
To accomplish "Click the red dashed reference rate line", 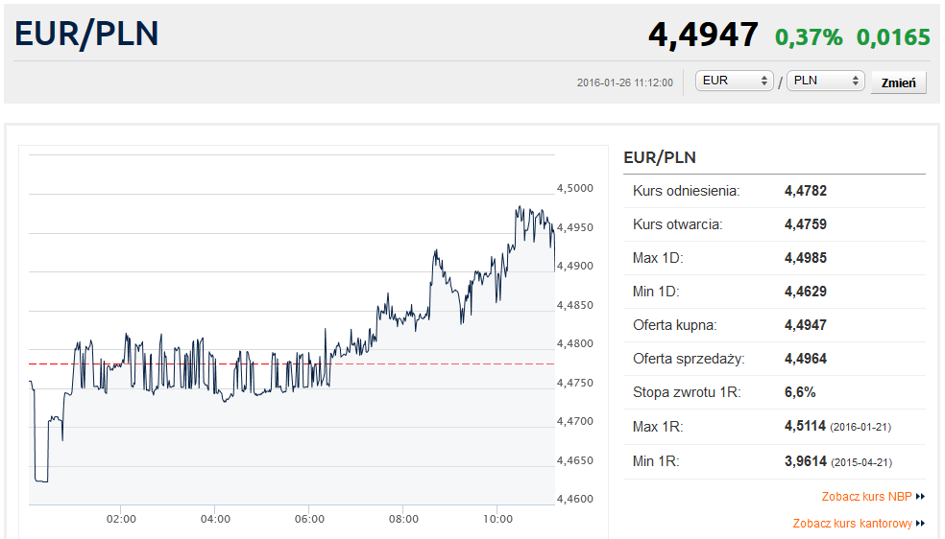I will point(292,364).
